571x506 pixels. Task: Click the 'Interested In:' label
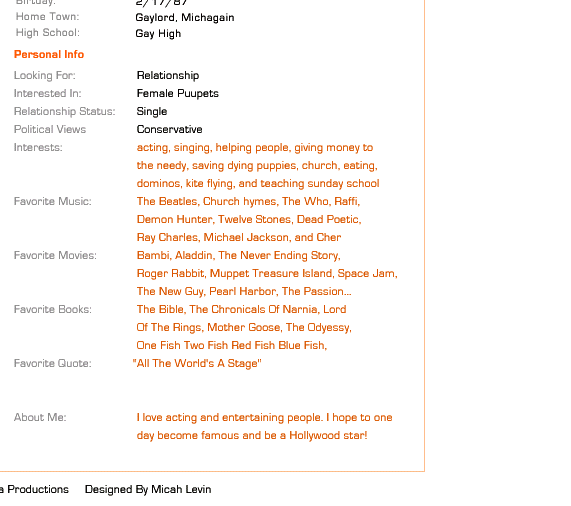47,94
